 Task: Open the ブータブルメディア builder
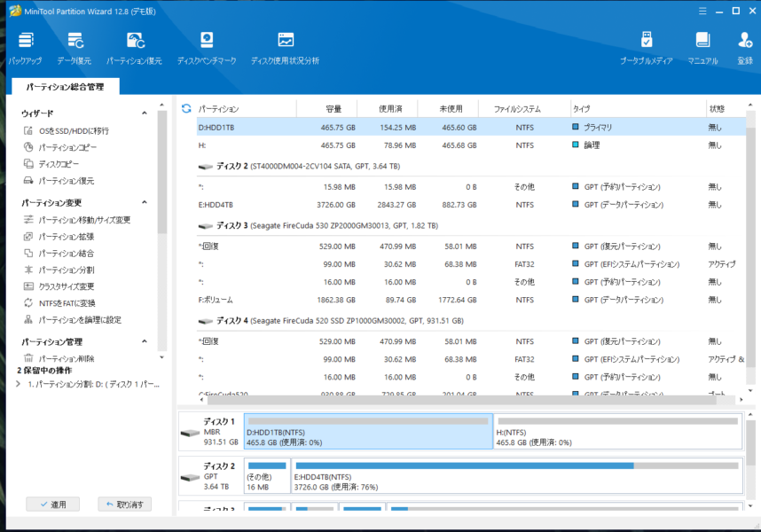(x=646, y=48)
